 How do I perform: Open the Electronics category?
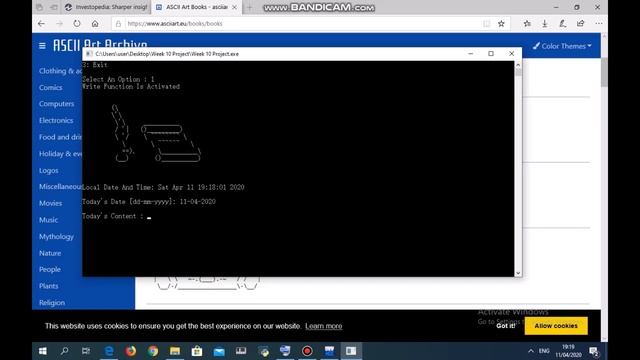click(56, 120)
